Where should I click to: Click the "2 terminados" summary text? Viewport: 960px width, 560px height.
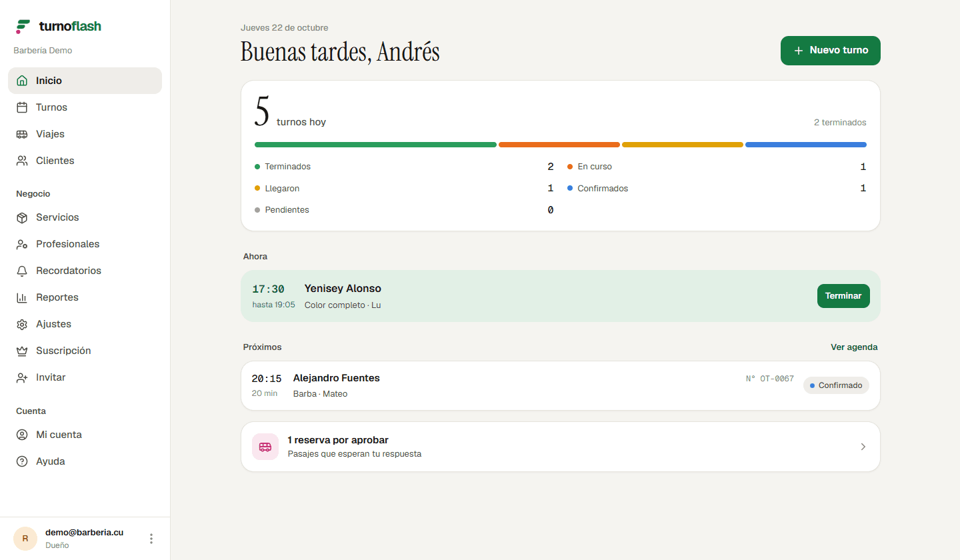(x=840, y=123)
